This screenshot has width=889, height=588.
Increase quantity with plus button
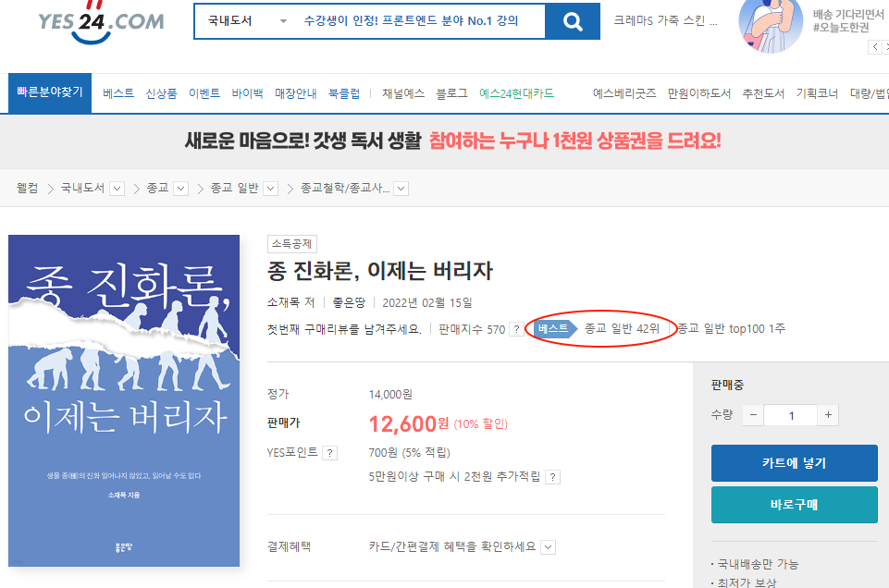click(828, 415)
